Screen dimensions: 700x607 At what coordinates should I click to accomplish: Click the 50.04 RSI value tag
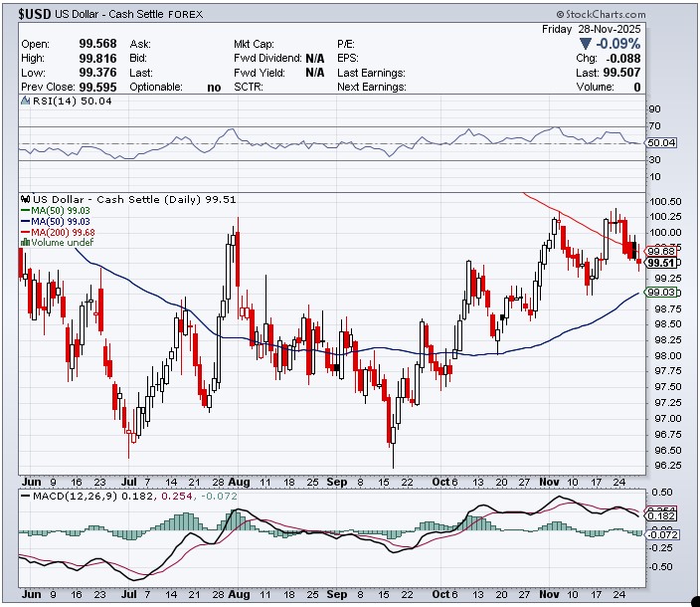pos(662,143)
